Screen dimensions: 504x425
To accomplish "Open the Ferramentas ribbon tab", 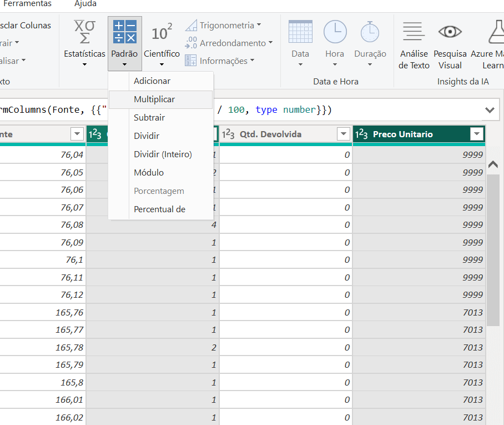I will point(27,4).
